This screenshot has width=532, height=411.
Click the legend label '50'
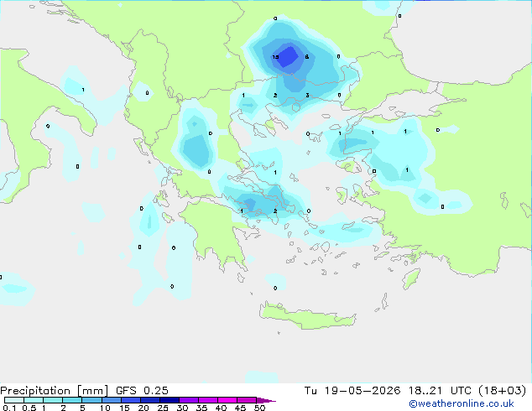click(260, 408)
